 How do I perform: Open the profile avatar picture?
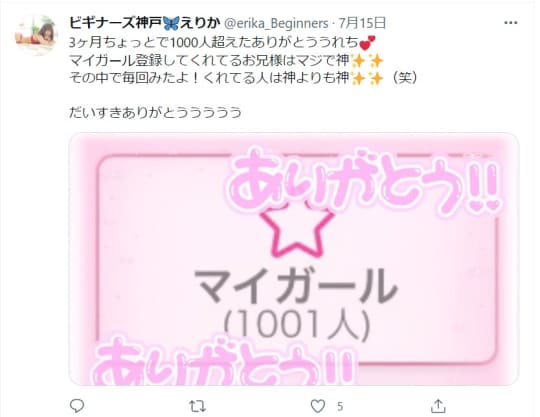coord(36,35)
